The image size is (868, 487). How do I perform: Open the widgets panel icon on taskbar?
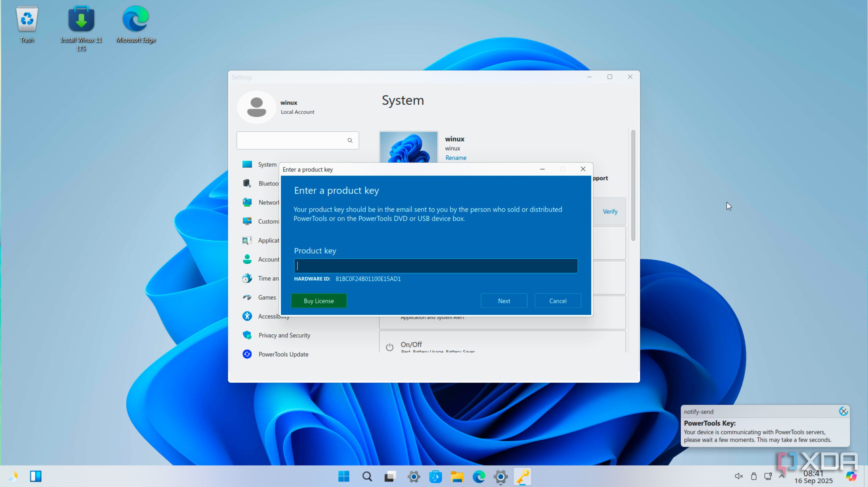[x=36, y=476]
